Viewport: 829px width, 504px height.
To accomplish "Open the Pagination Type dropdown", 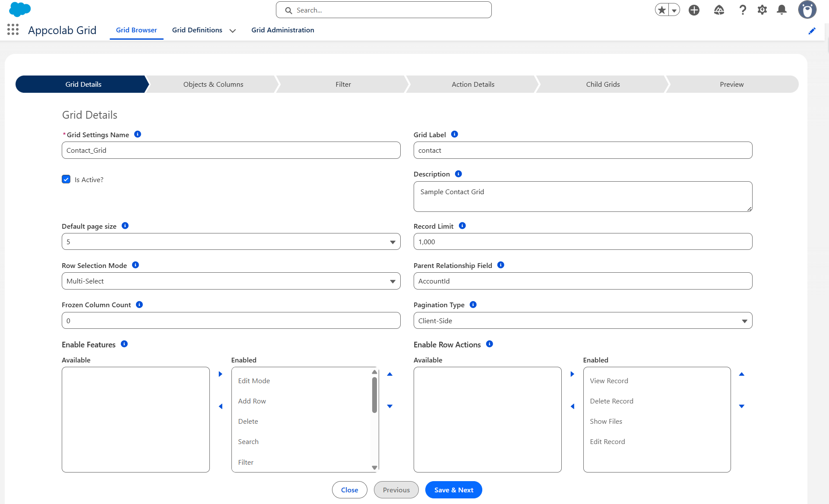I will (x=583, y=321).
